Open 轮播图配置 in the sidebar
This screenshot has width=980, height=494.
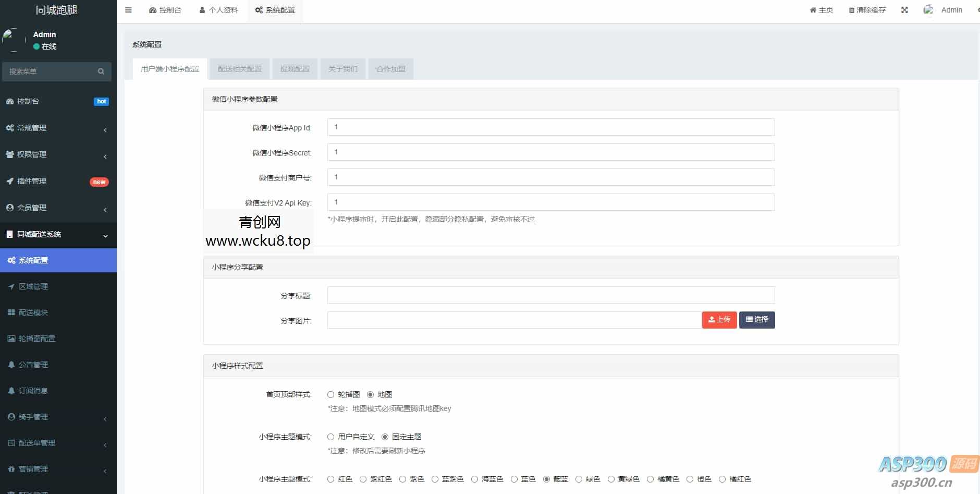[x=36, y=338]
